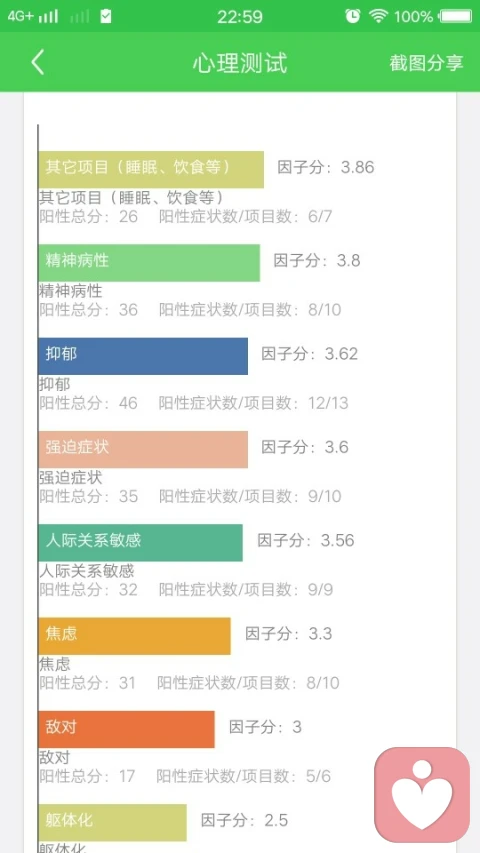Select the orange 敌对 bar
This screenshot has height=853, width=480.
point(126,729)
